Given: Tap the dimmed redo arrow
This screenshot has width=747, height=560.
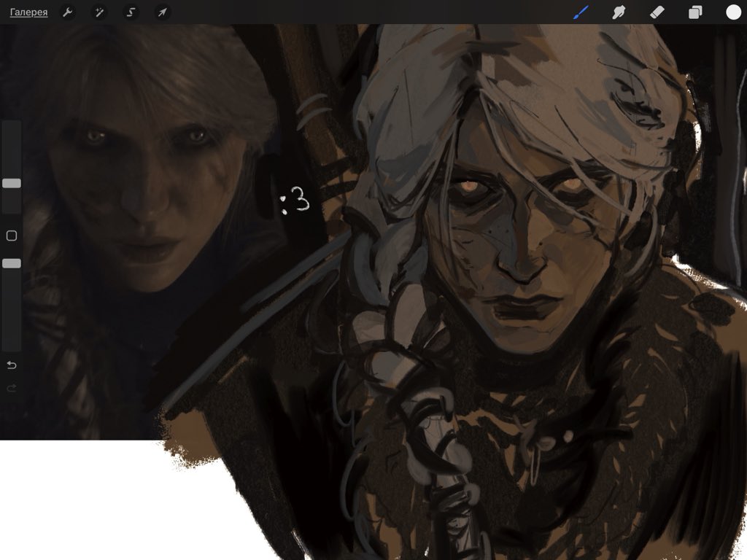Looking at the screenshot, I should click(x=12, y=389).
